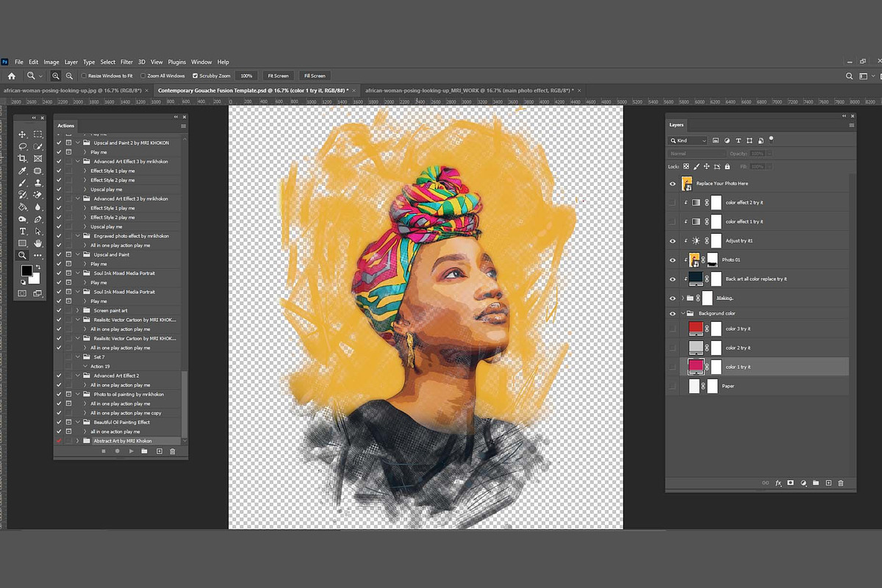
Task: Select the Rectangle shape tool
Action: coord(23,243)
